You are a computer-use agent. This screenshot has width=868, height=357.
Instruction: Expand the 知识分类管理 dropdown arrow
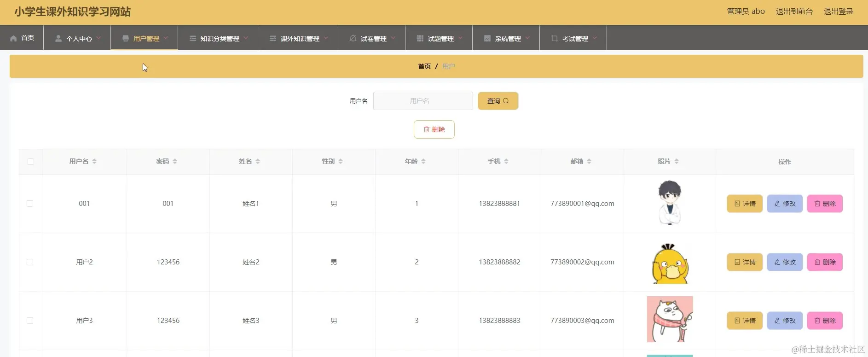coord(246,38)
